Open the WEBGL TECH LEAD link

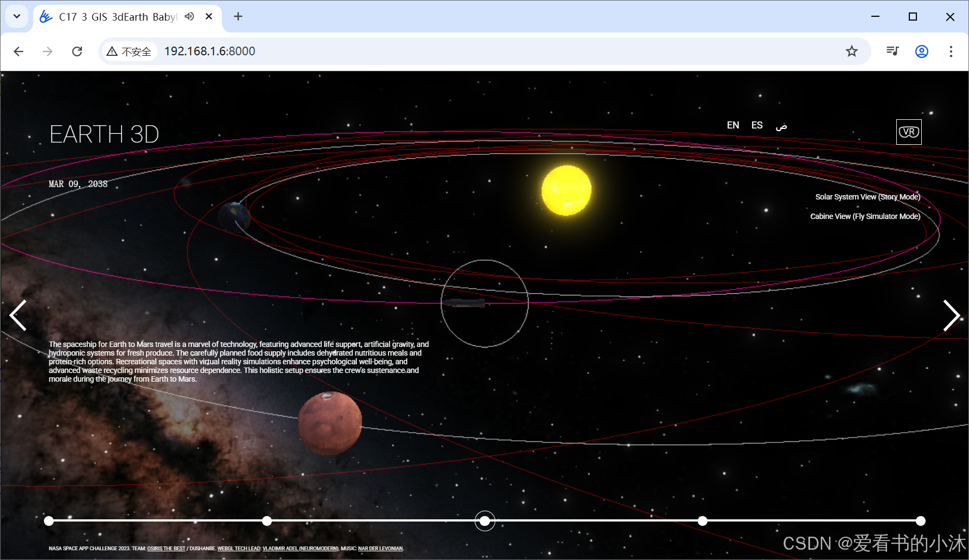(x=239, y=549)
